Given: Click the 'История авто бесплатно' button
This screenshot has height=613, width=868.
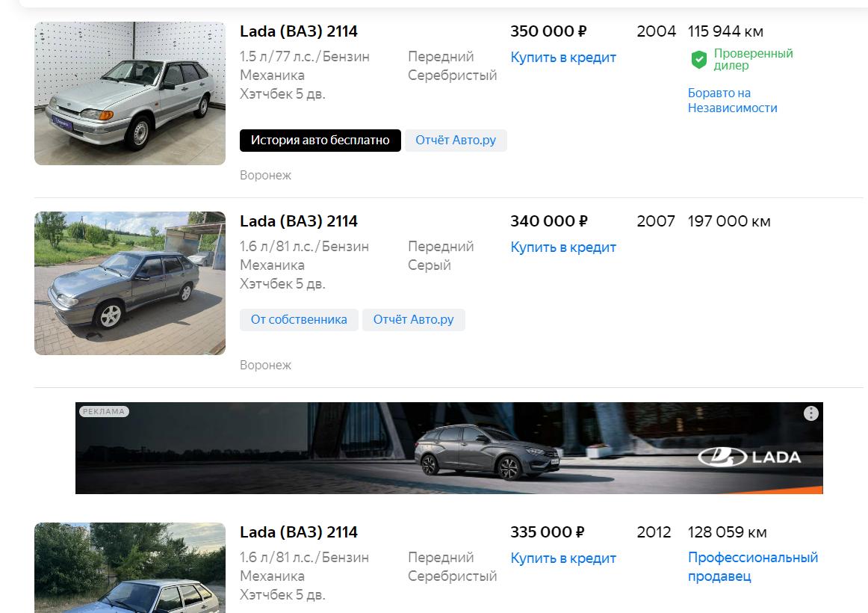Looking at the screenshot, I should point(320,141).
